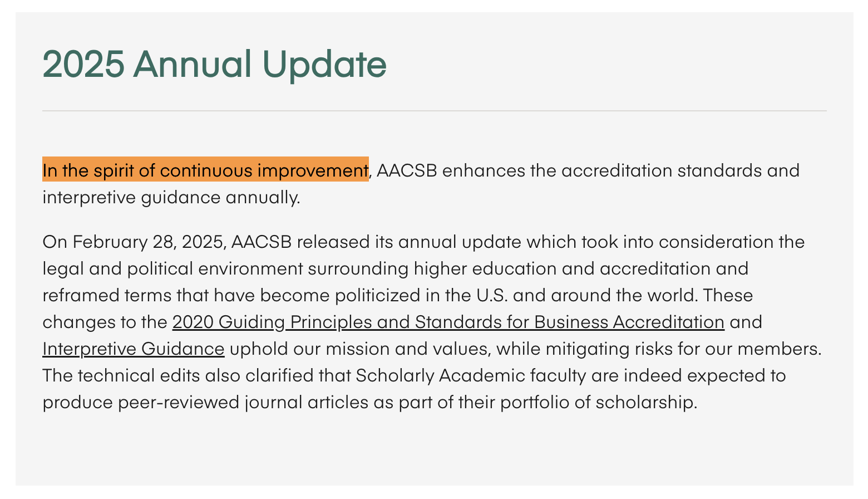Click the phrase "peer-reviewed journal articles"
This screenshot has height=499, width=868.
[x=243, y=403]
